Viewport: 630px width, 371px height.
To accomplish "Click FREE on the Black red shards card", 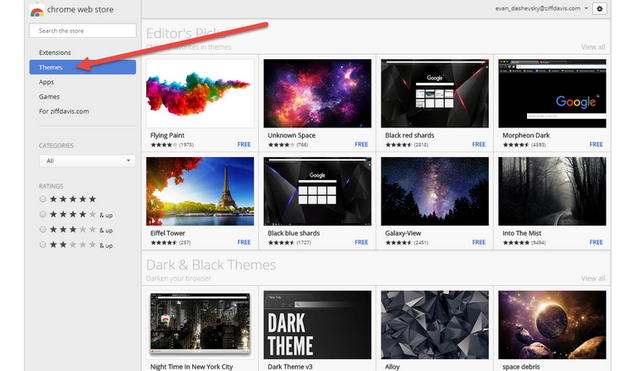I will (479, 144).
